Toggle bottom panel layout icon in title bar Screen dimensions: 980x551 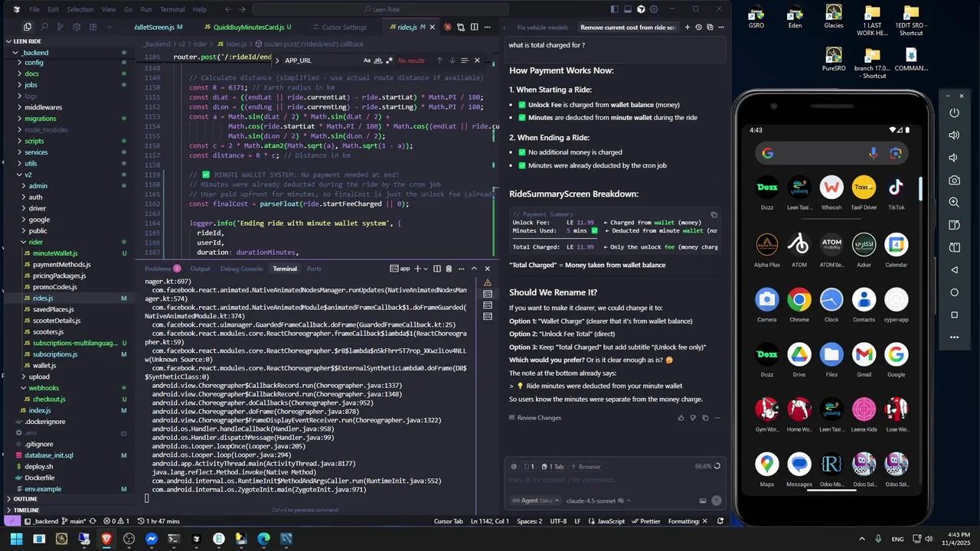[627, 9]
